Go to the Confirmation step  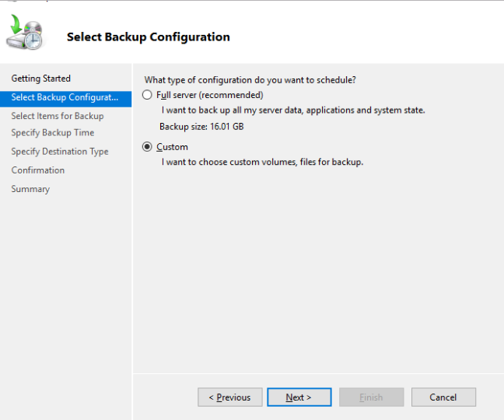(x=38, y=170)
